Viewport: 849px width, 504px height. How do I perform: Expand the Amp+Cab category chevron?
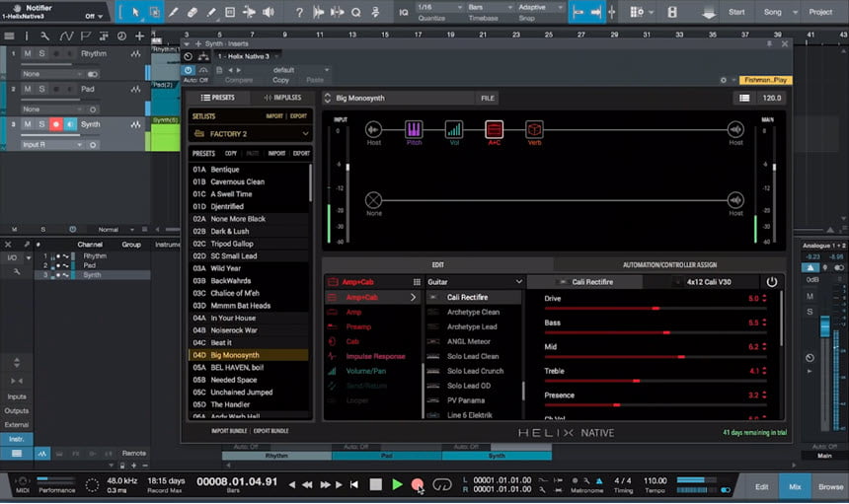[413, 297]
